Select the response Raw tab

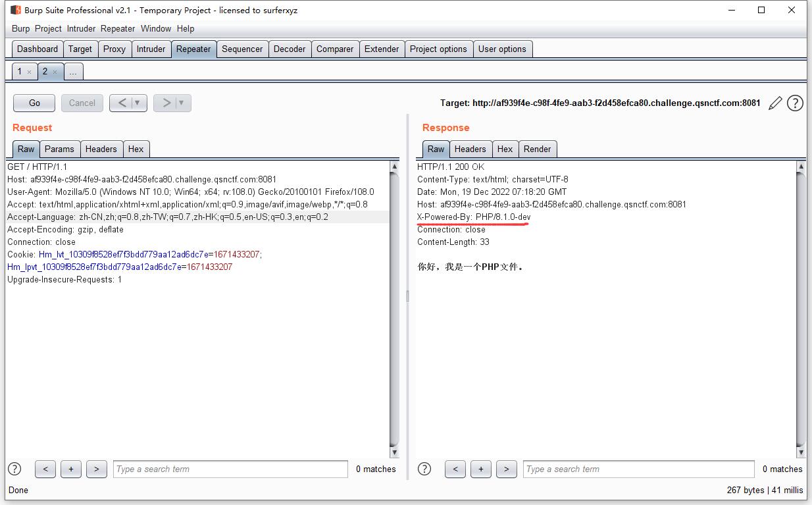[436, 149]
